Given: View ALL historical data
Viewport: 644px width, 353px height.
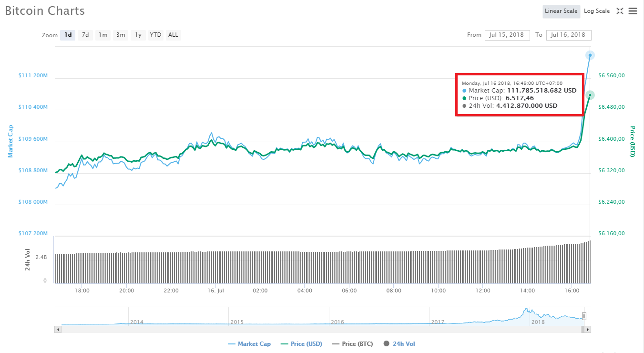Looking at the screenshot, I should point(173,34).
